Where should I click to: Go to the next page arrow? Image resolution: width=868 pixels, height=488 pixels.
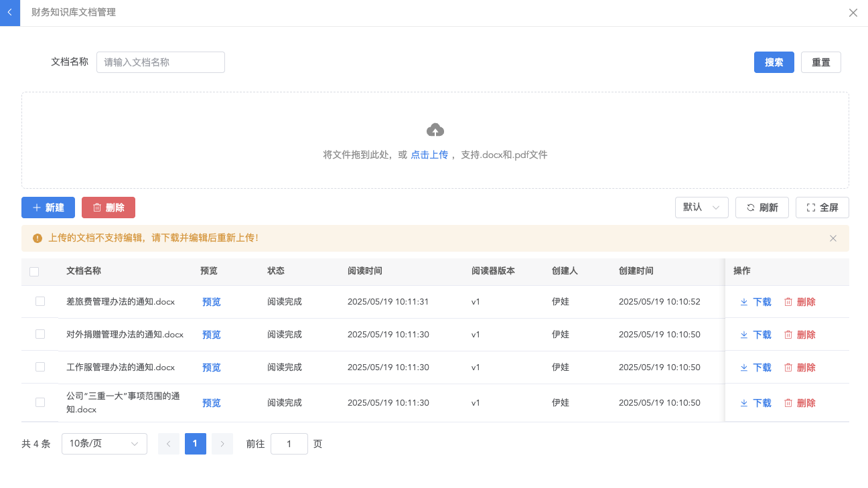(x=222, y=444)
